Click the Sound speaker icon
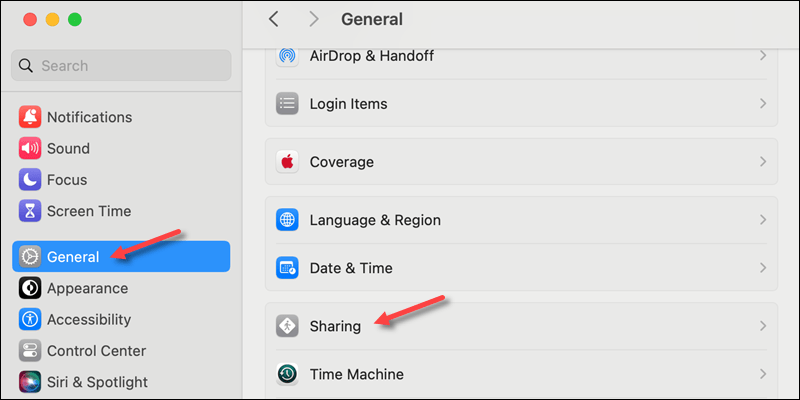Image resolution: width=800 pixels, height=400 pixels. click(30, 148)
